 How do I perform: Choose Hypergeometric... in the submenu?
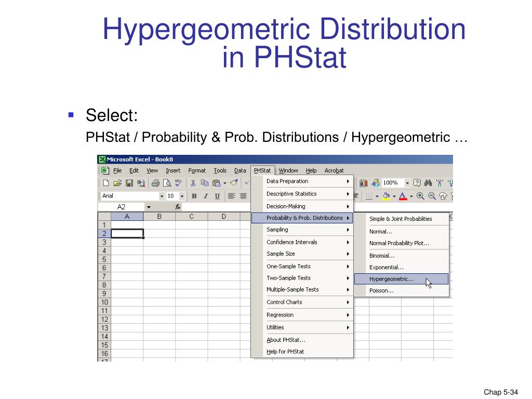(402, 279)
